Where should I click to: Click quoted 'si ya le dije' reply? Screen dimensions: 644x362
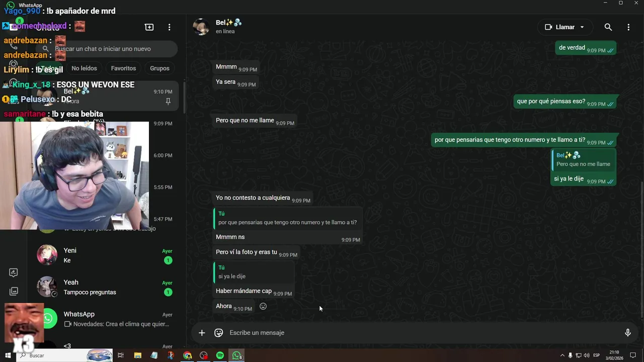(254, 272)
